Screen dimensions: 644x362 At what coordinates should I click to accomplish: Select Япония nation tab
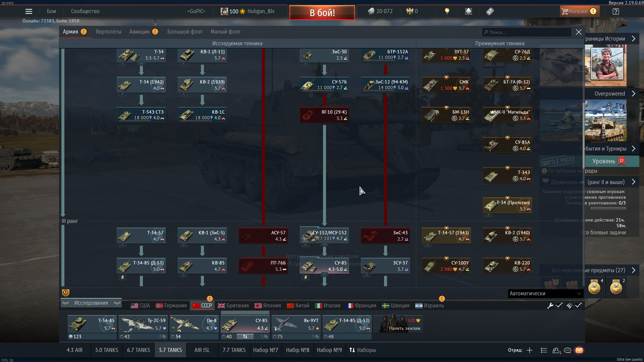[268, 306]
